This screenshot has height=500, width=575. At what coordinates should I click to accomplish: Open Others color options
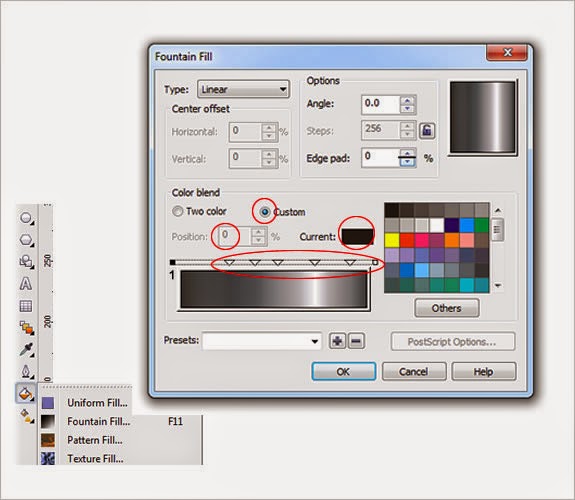[447, 308]
